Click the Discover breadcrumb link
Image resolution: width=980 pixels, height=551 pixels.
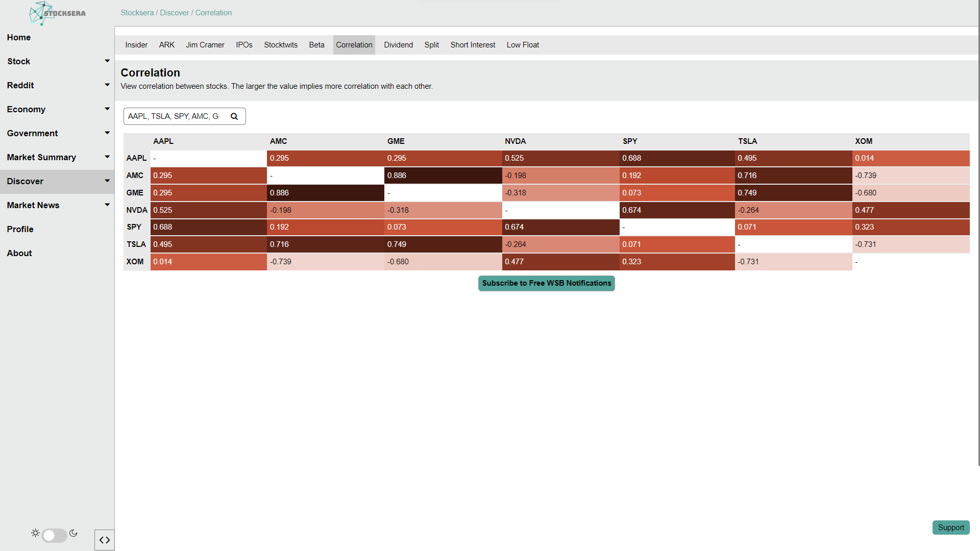[174, 13]
